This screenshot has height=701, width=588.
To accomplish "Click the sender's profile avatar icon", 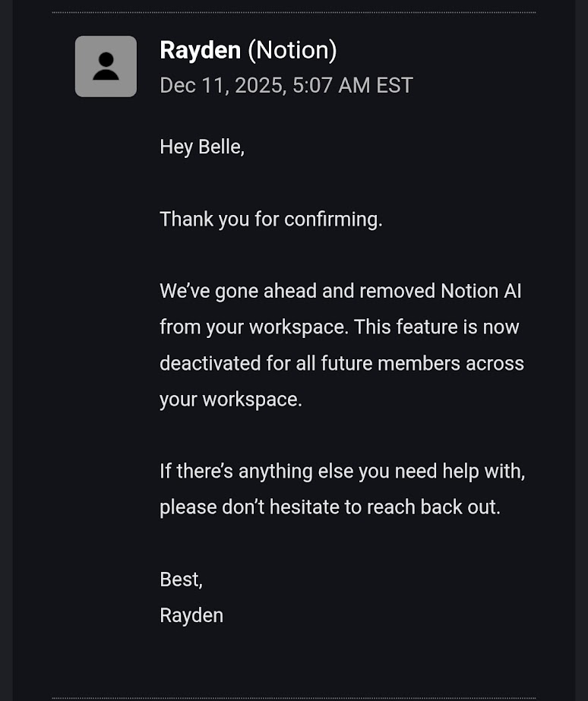I will [x=106, y=67].
